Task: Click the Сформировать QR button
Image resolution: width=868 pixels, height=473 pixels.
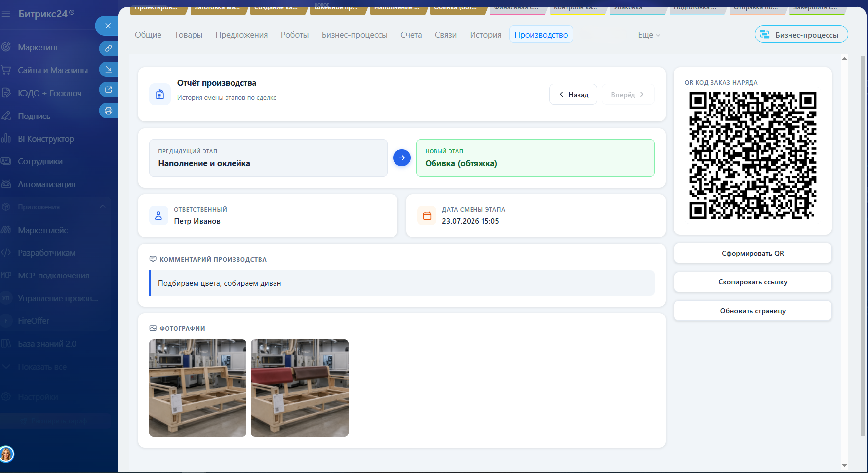Action: point(752,253)
